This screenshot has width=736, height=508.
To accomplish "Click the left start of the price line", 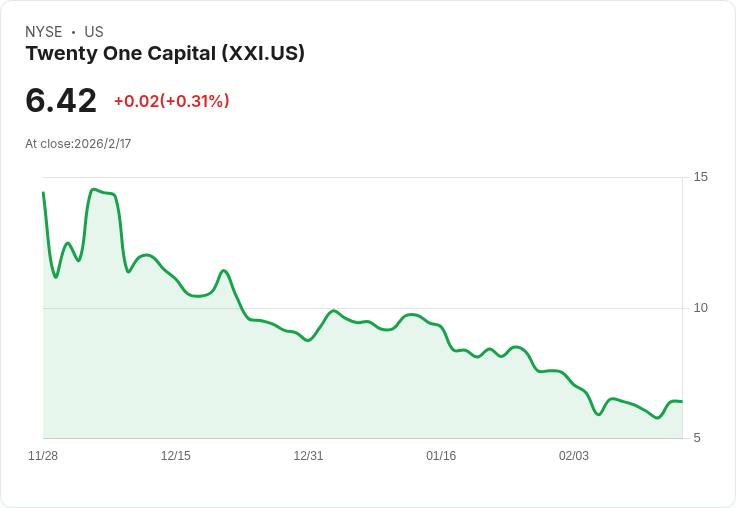I will click(x=43, y=193).
